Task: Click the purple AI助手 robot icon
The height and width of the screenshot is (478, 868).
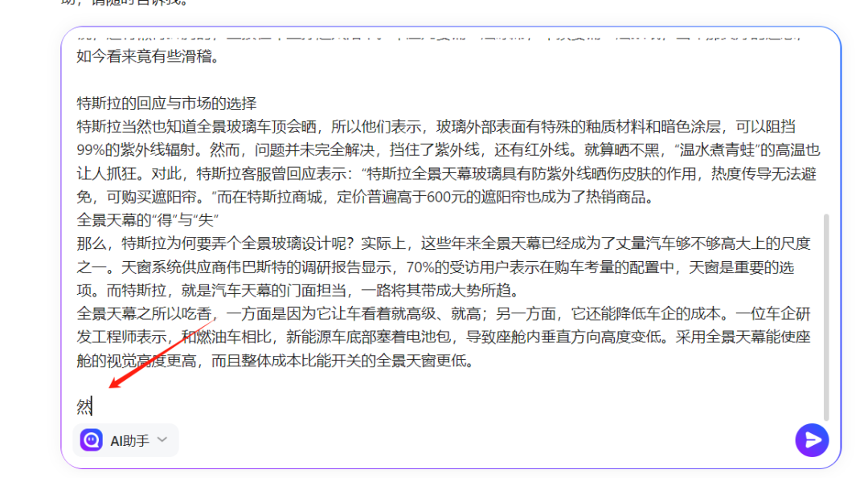Action: tap(91, 440)
